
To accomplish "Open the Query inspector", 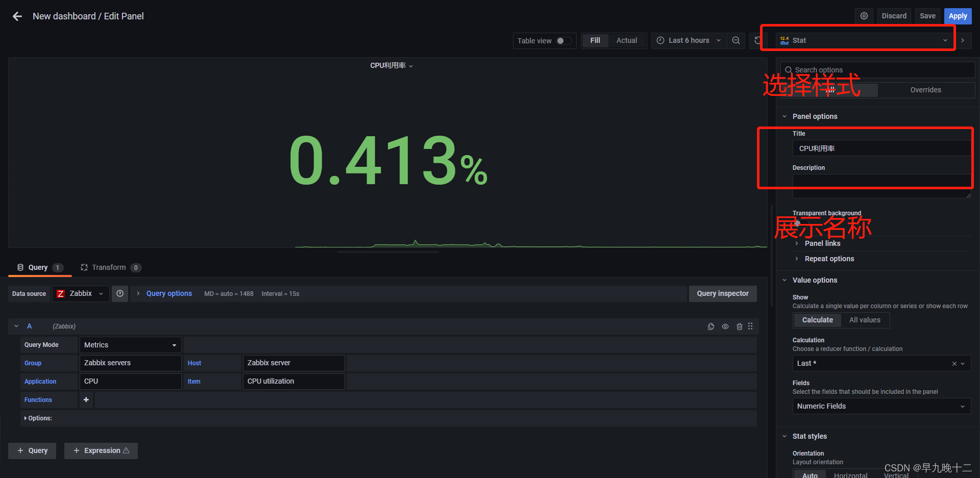I will 723,293.
